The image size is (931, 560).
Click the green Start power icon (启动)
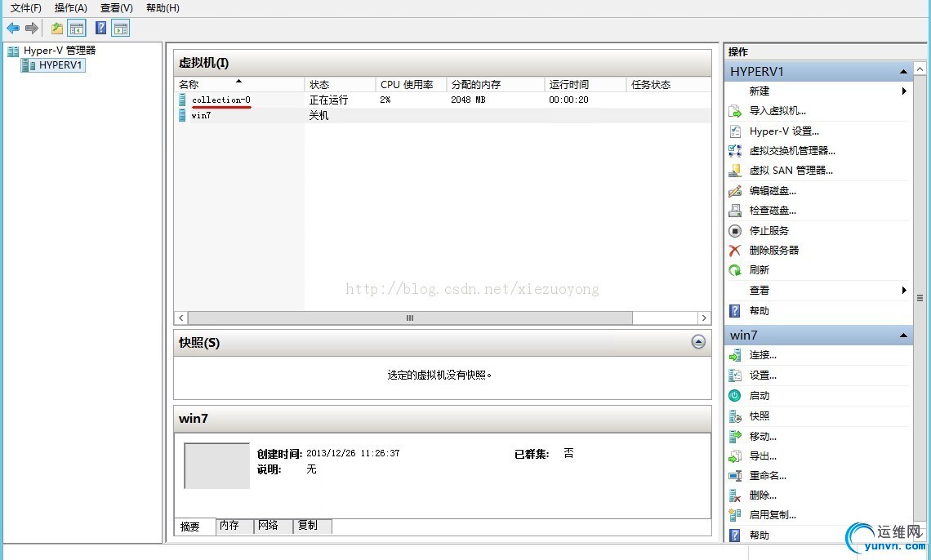[x=735, y=396]
